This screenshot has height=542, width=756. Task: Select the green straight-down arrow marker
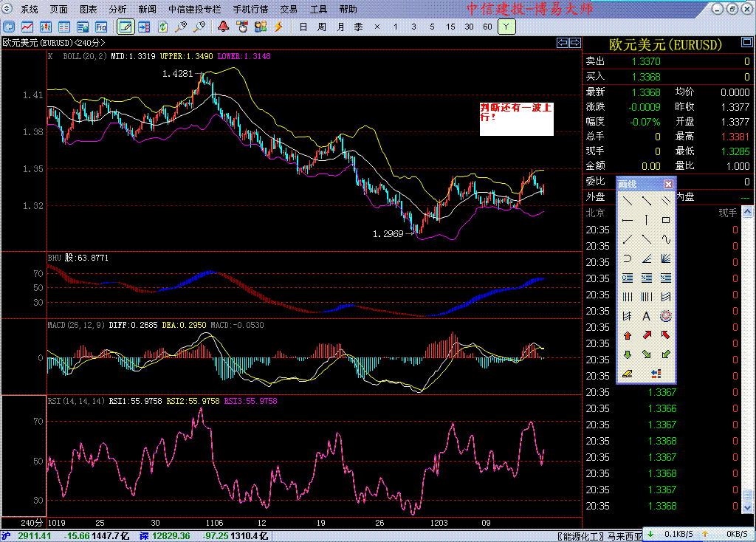[627, 354]
